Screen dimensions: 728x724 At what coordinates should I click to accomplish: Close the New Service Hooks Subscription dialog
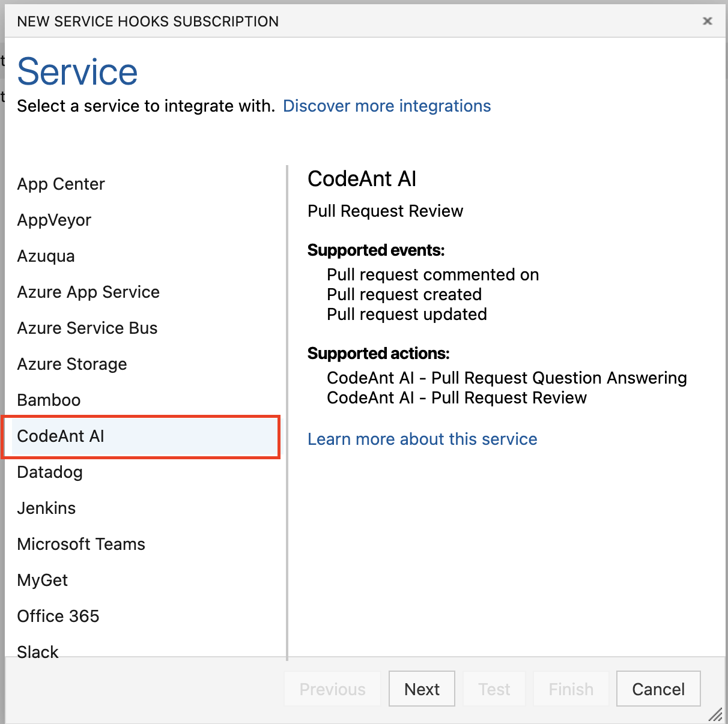click(708, 21)
